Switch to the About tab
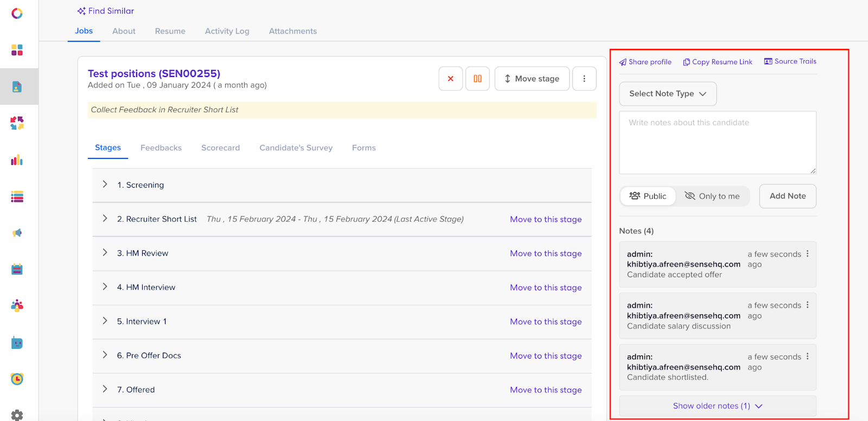 point(124,31)
